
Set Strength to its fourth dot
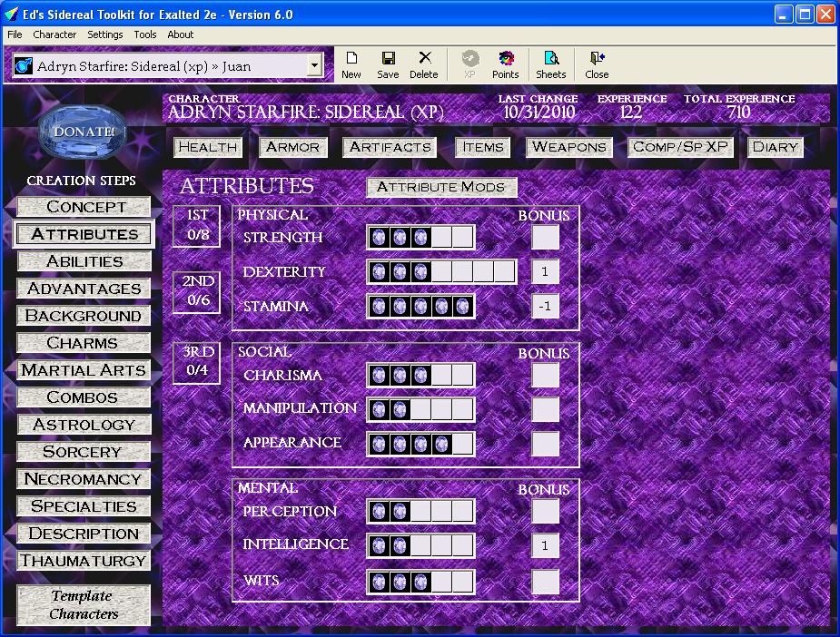441,237
